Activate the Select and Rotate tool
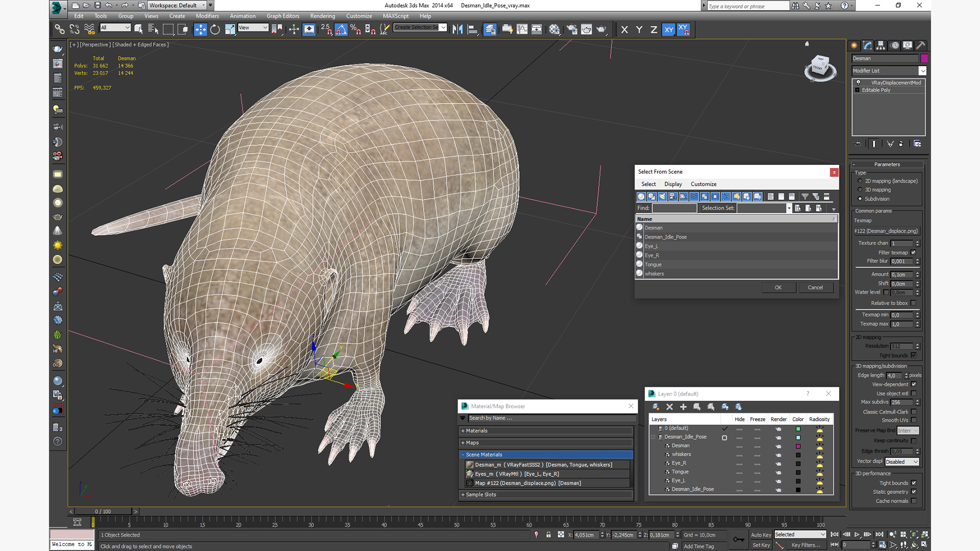Image resolution: width=980 pixels, height=551 pixels. (215, 30)
